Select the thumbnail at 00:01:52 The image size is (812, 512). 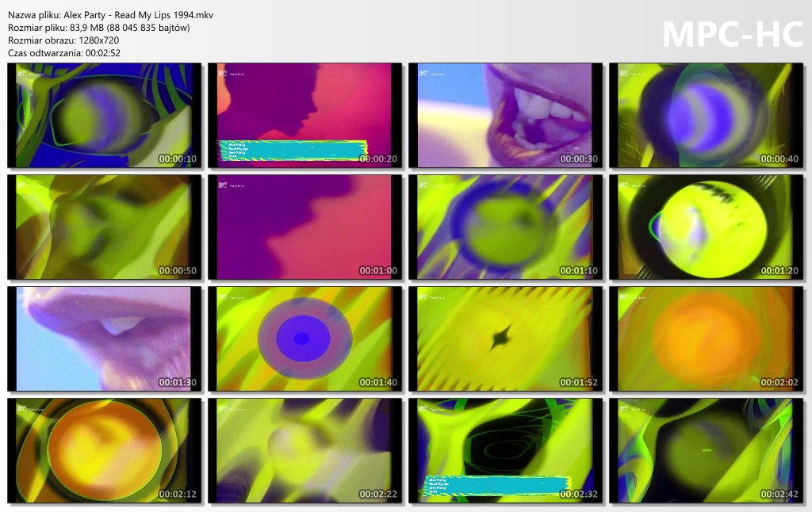tap(505, 339)
